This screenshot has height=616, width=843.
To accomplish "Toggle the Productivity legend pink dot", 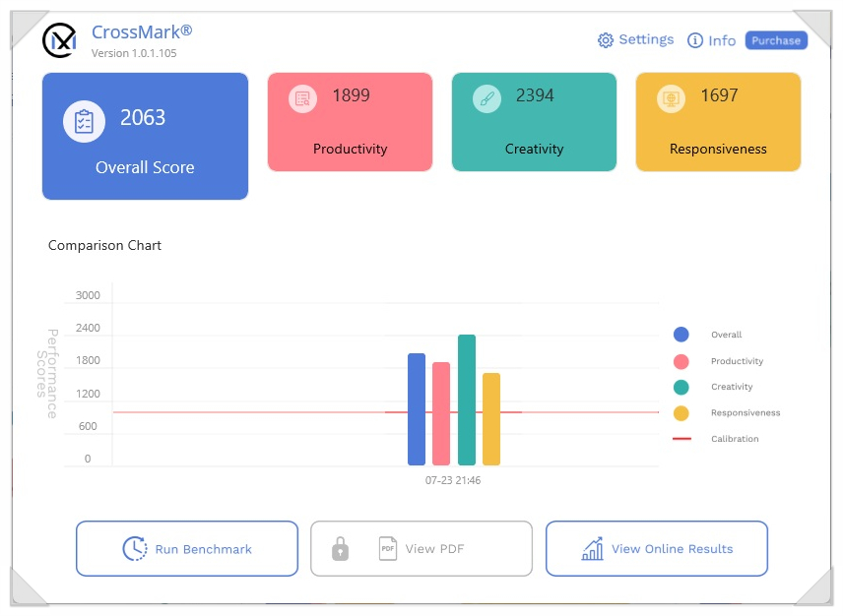I will click(681, 361).
